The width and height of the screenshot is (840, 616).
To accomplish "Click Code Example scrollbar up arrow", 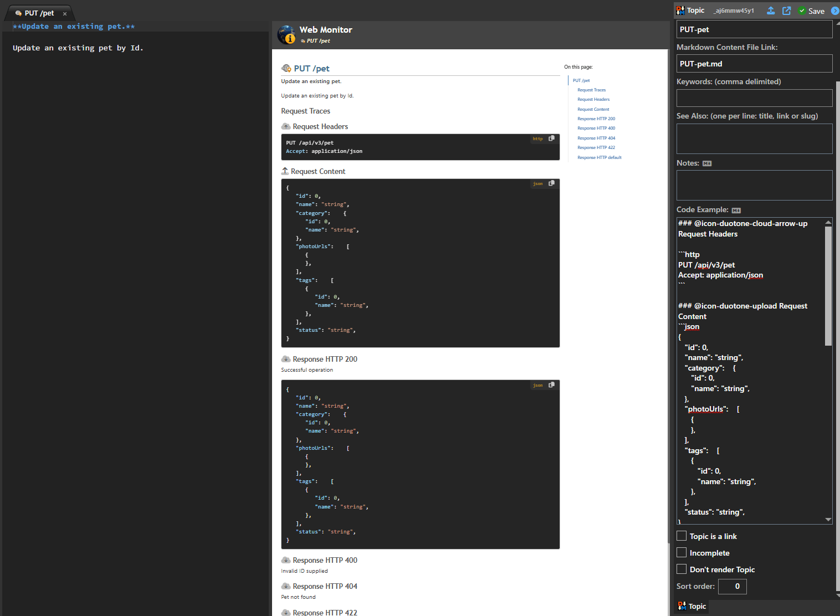I will [828, 222].
